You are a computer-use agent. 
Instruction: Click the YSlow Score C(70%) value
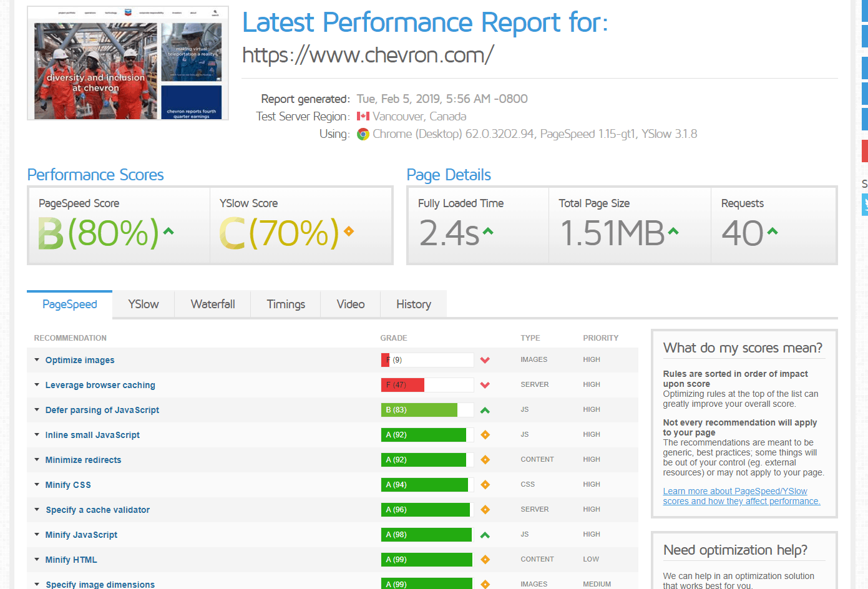[x=279, y=233]
